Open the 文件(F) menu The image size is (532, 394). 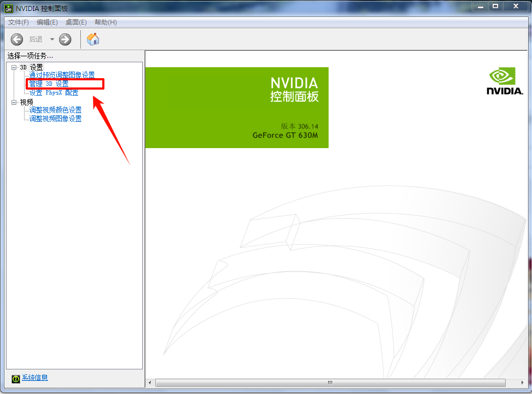18,22
